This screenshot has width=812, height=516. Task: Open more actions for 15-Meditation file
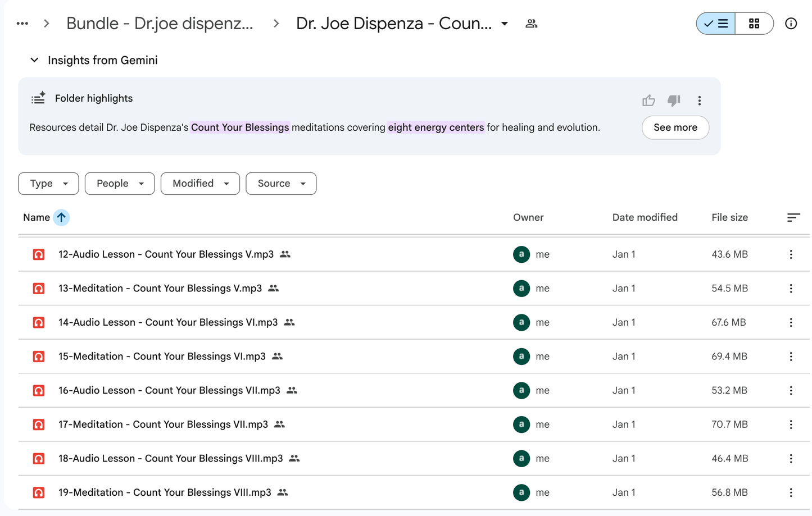click(x=791, y=357)
